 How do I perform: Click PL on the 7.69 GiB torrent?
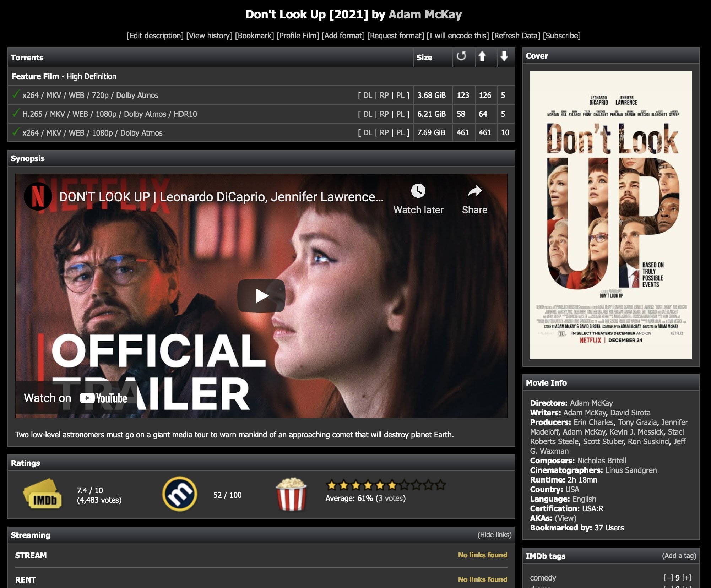[x=400, y=133]
